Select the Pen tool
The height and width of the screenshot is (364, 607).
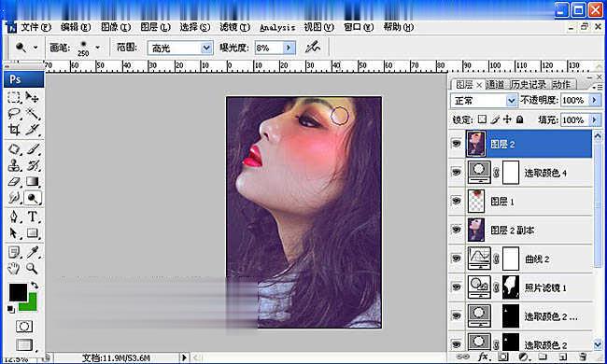[x=14, y=217]
